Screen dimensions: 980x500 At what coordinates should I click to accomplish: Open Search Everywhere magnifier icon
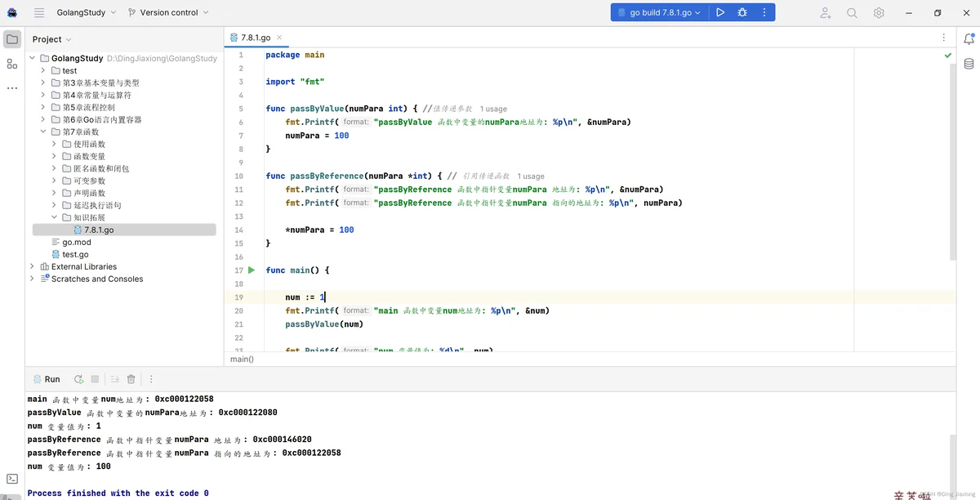point(852,12)
